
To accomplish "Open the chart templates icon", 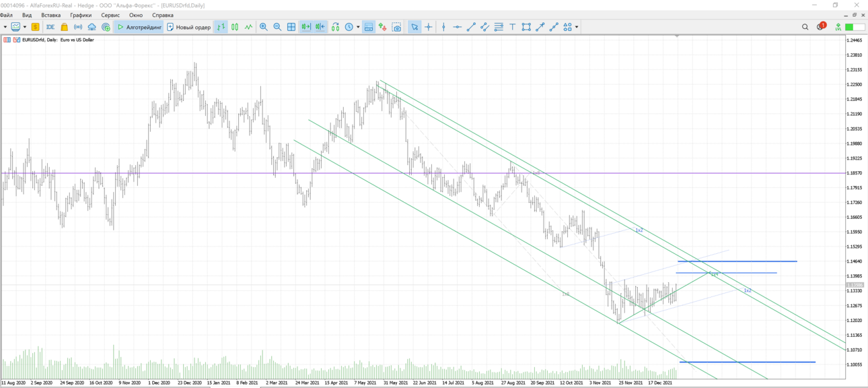I will click(369, 27).
